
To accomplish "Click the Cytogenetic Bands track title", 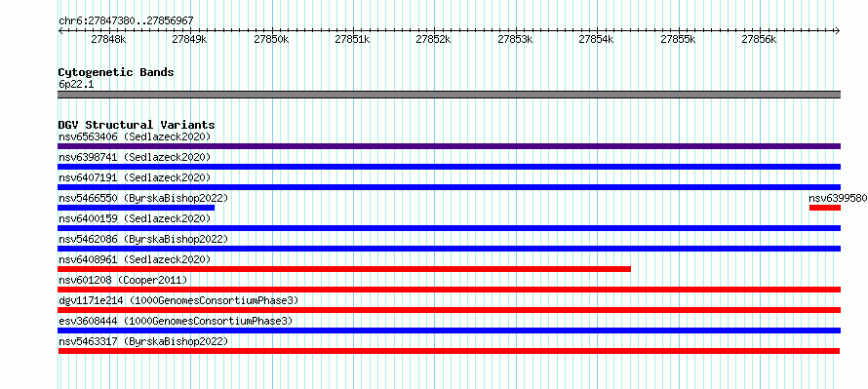I will click(x=116, y=72).
